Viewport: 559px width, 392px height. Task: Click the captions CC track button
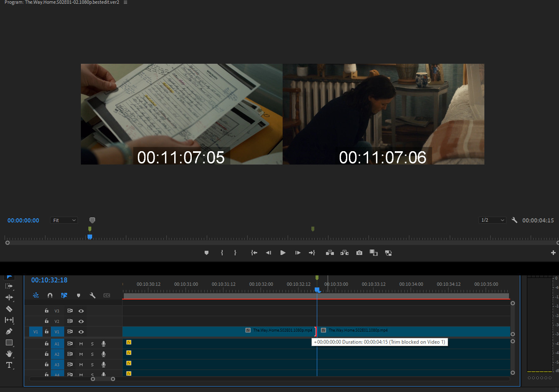107,295
